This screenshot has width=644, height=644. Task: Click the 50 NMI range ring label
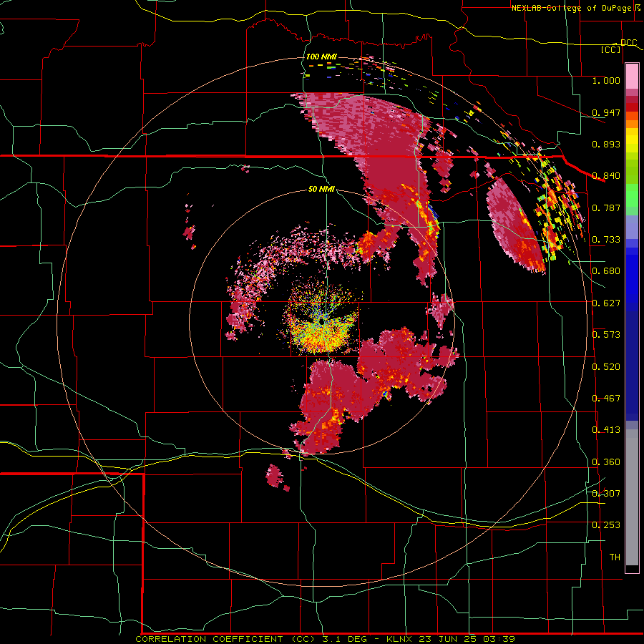tap(321, 189)
